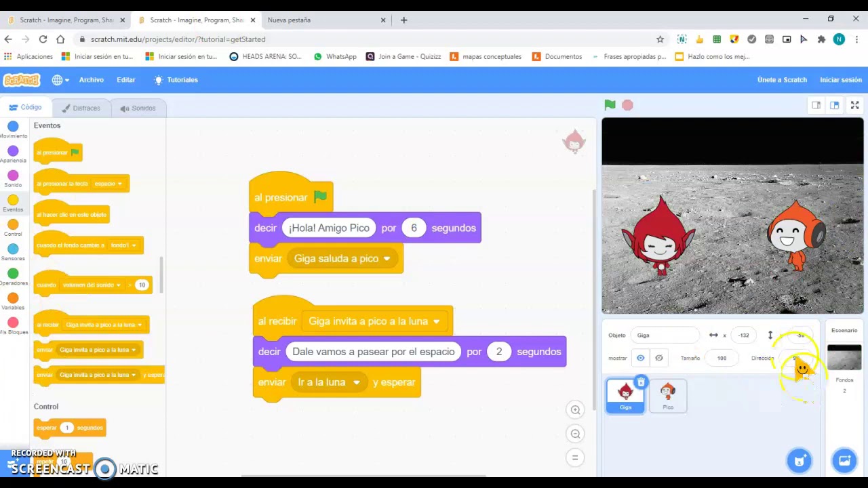Image resolution: width=868 pixels, height=488 pixels.
Task: Open Tutoriales from the menu bar
Action: pos(176,80)
